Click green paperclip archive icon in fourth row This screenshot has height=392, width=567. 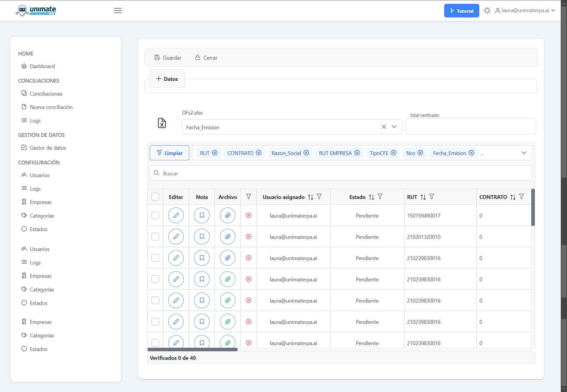click(227, 279)
